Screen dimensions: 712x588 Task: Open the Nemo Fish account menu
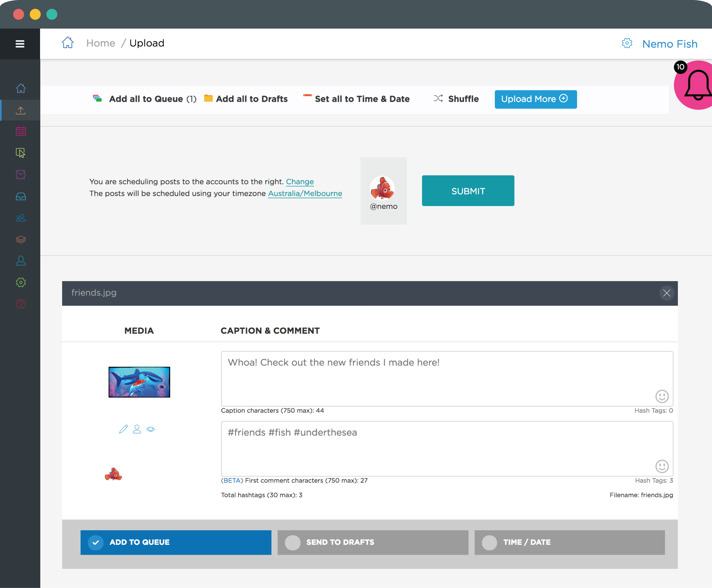coord(670,44)
